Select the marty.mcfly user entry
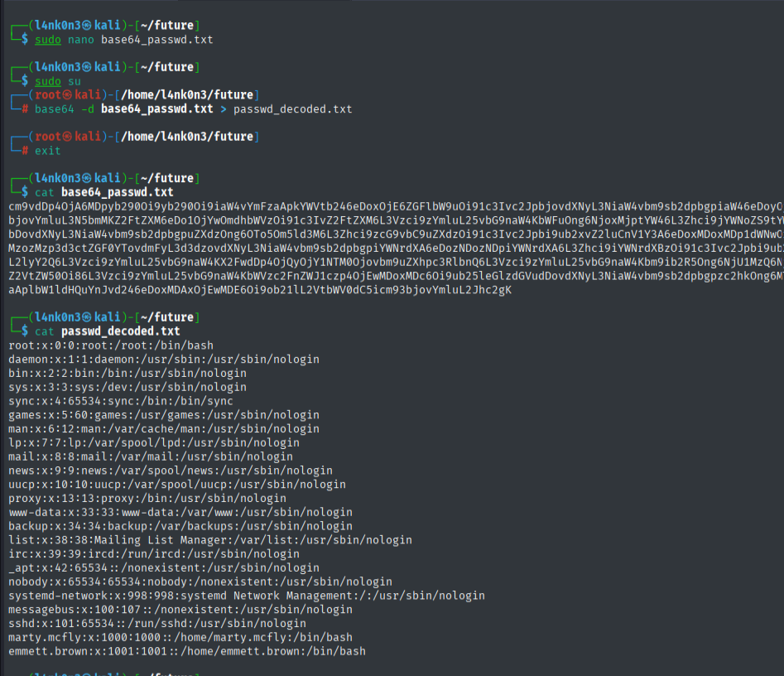 click(x=180, y=637)
